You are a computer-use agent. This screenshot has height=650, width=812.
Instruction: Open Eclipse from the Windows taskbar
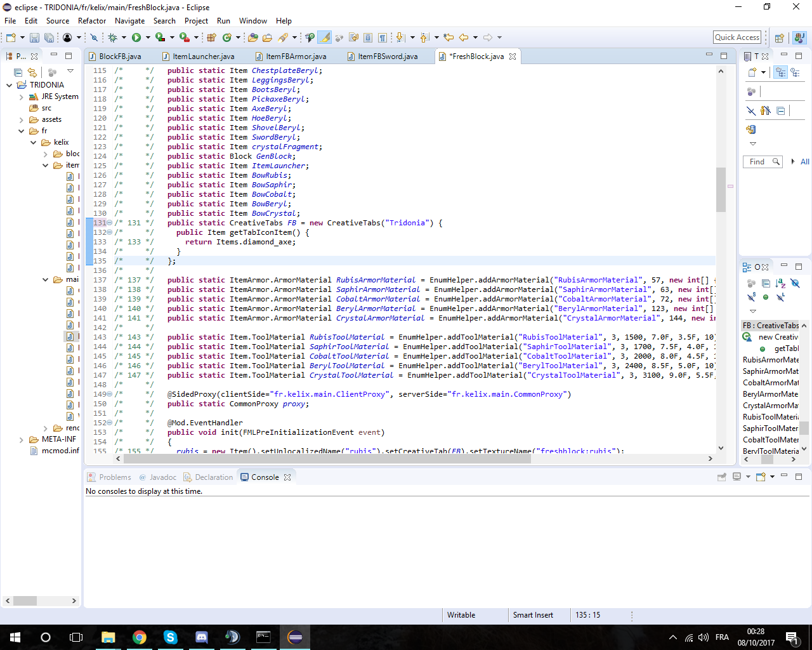(295, 637)
